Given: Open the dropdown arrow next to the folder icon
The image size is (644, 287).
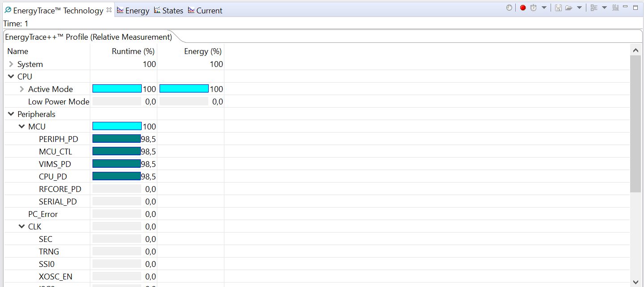Looking at the screenshot, I should [x=580, y=8].
